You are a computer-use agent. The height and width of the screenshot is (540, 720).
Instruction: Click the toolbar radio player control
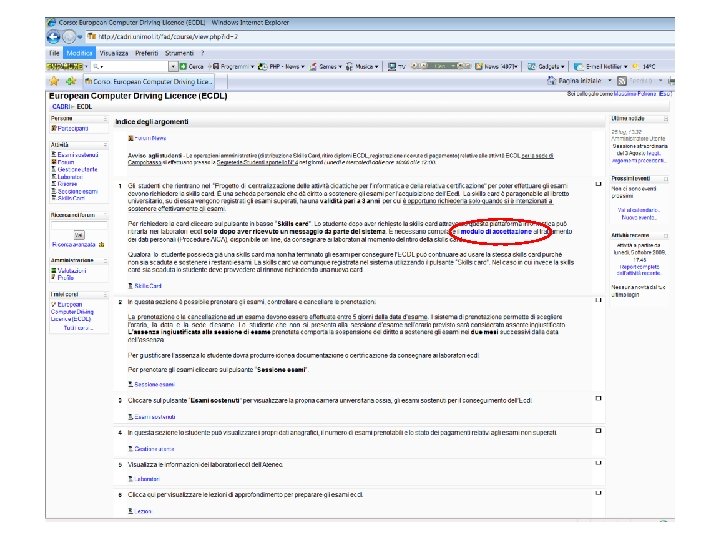coord(440,66)
